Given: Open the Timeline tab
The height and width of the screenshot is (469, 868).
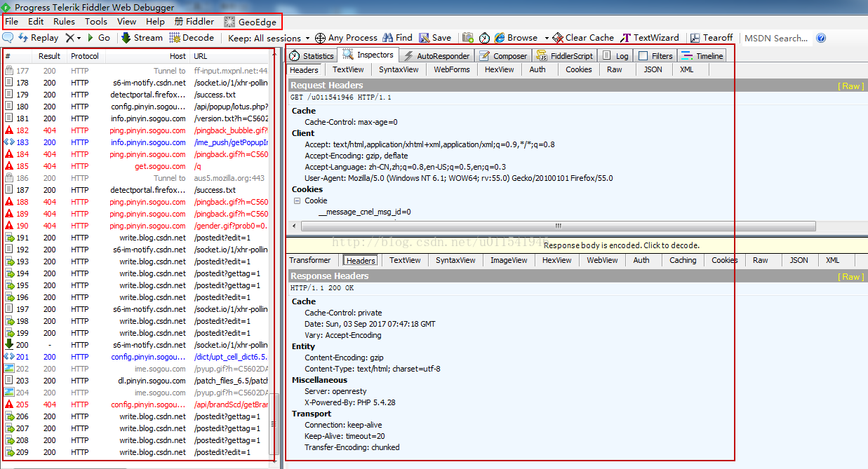Looking at the screenshot, I should point(702,56).
